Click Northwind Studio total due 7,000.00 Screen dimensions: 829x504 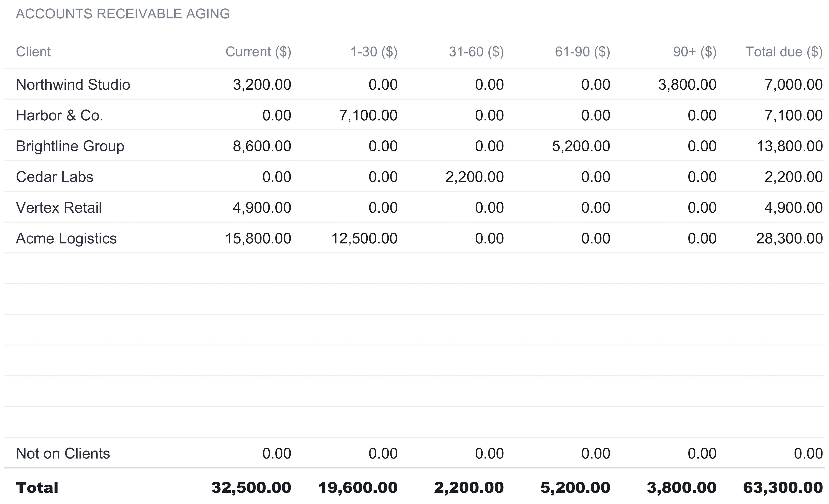(794, 85)
